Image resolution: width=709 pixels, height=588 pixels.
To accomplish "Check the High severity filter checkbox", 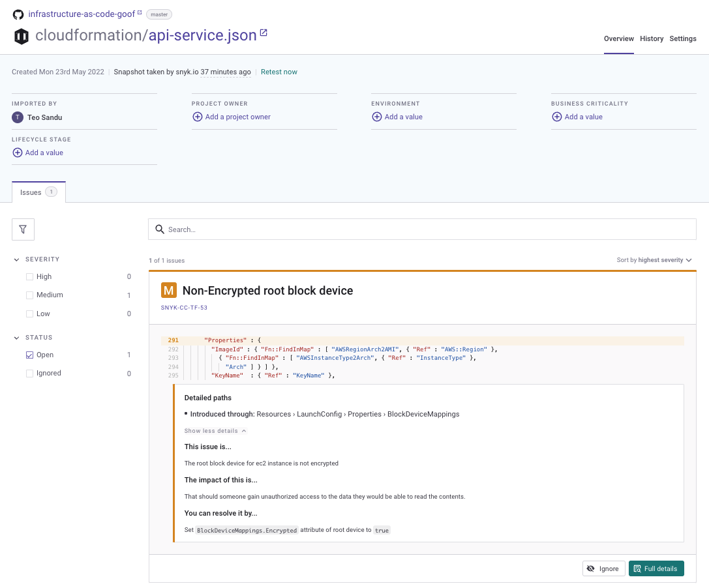I will 29,276.
